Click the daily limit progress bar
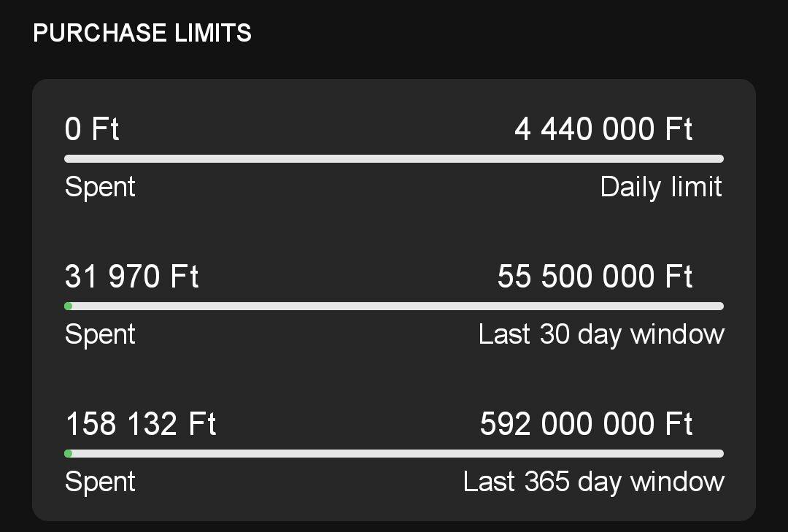788x532 pixels. (394, 159)
